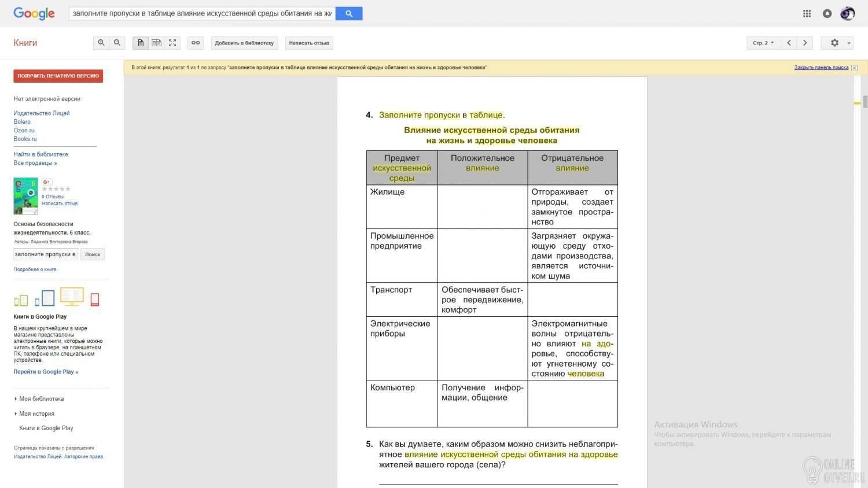Go to the next page arrow
Viewport: 868px width, 488px height.
pos(805,43)
